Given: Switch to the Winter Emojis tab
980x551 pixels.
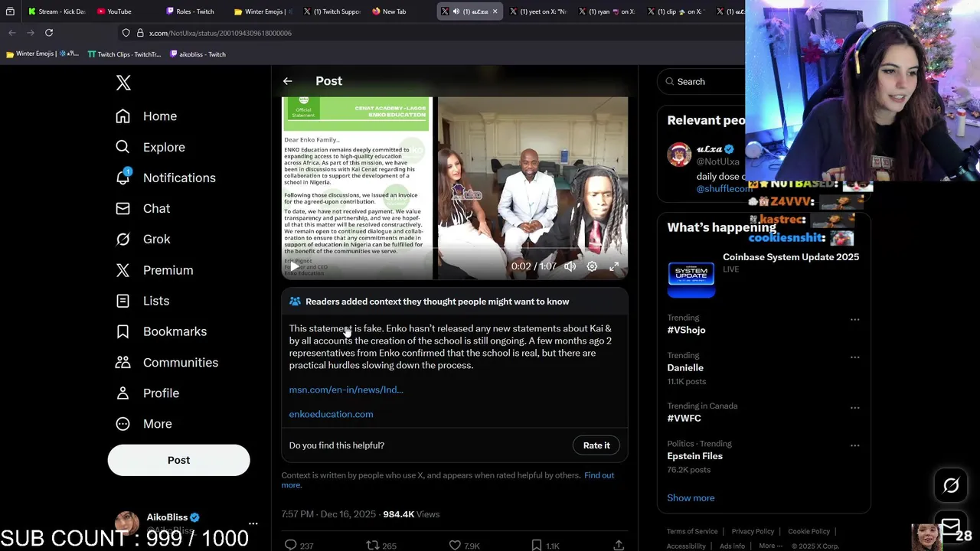Looking at the screenshot, I should coord(264,11).
